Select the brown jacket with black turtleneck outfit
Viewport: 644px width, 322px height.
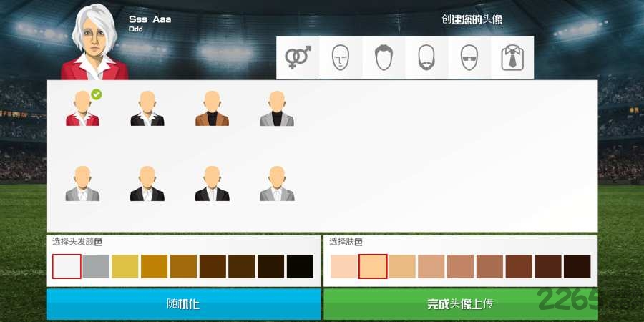pyautogui.click(x=212, y=109)
